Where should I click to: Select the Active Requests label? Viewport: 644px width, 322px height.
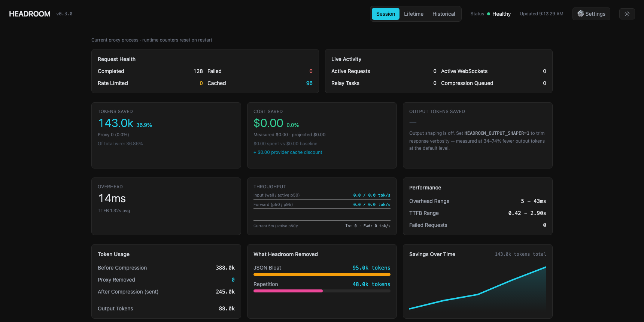(350, 71)
